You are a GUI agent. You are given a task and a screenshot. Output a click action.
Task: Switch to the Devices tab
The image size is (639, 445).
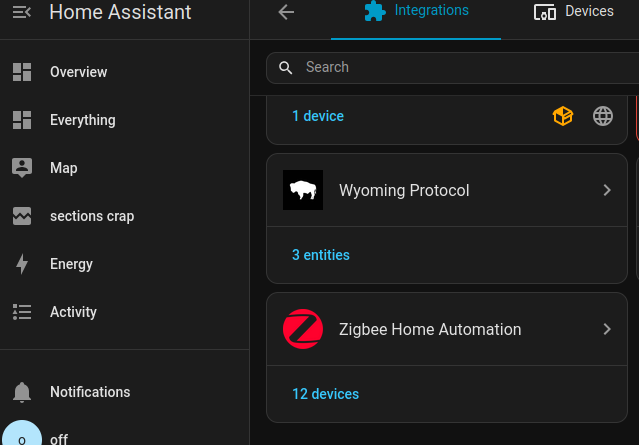point(574,12)
